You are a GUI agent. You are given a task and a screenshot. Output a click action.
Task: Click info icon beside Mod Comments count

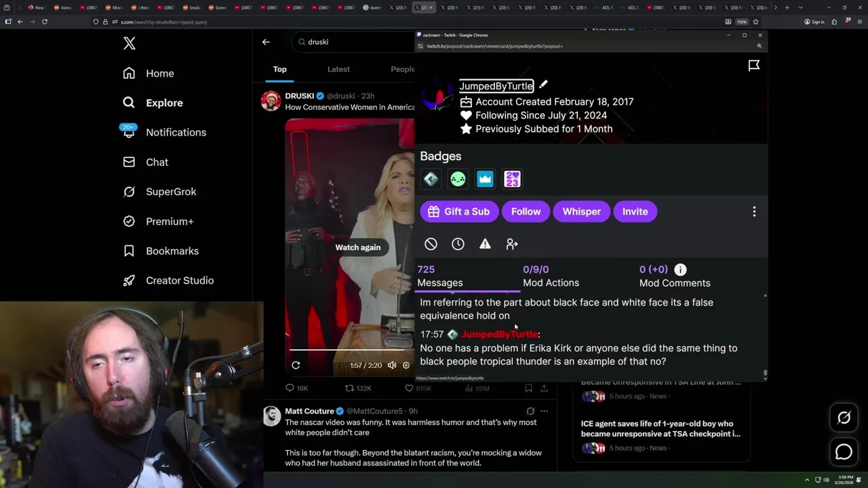tap(680, 270)
